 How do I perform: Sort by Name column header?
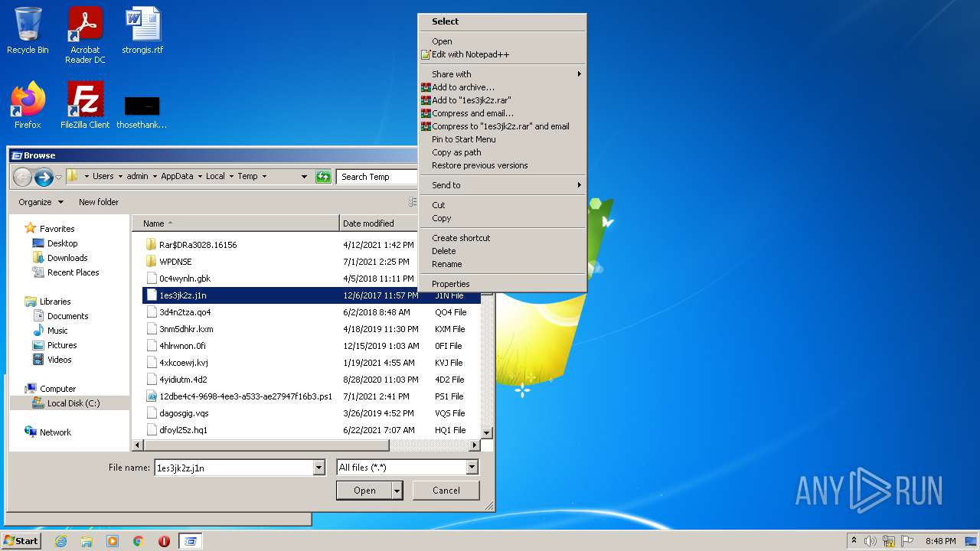point(236,223)
